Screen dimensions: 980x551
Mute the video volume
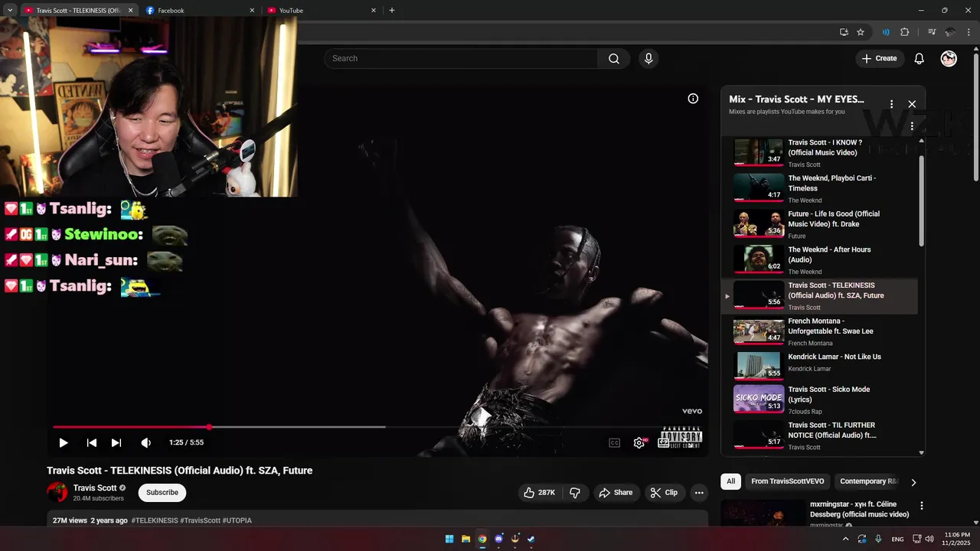pos(146,442)
